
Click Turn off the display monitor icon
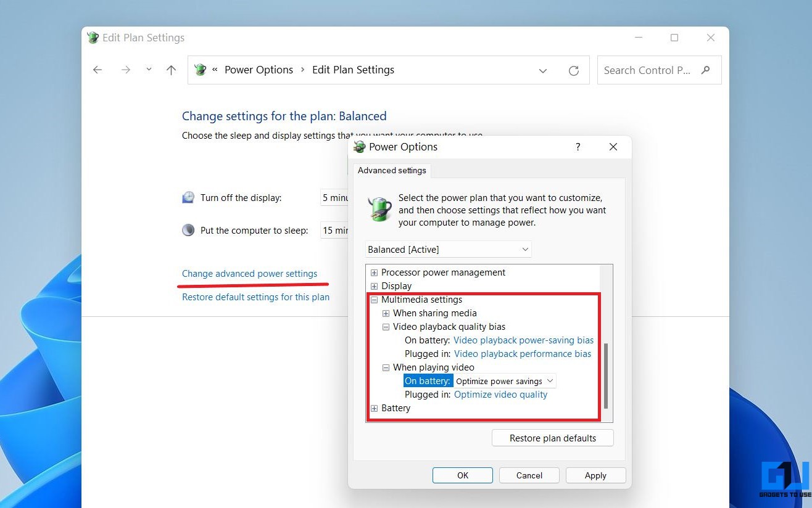click(188, 198)
